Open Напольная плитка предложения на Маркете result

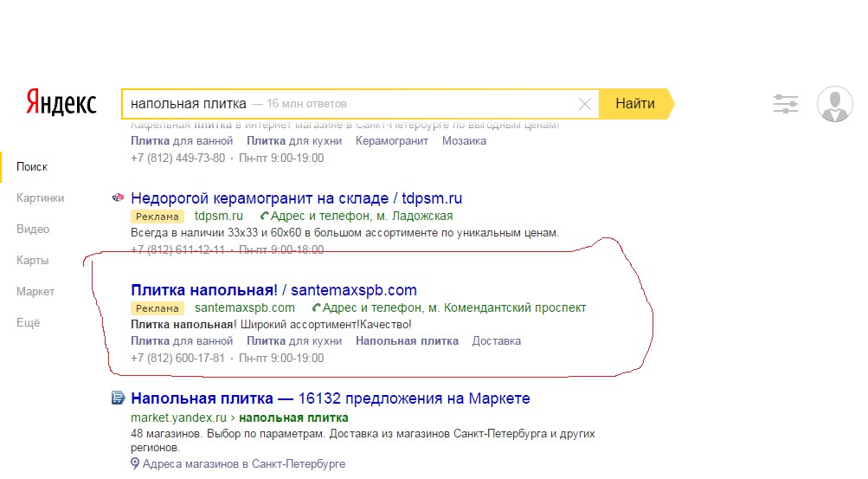pos(331,398)
